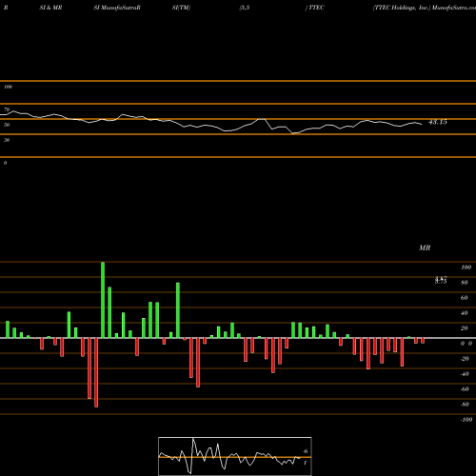
Task: Click the '(5,5' parameter text
Action: pos(245,8)
